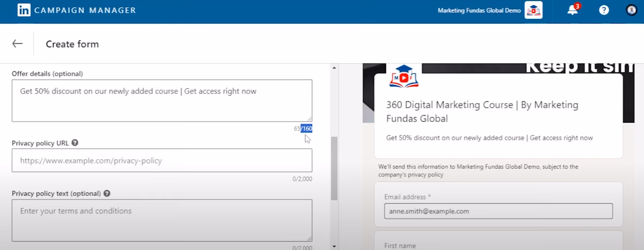Screen dimensions: 644x250
Task: Click the preview banner image
Action: (498, 92)
